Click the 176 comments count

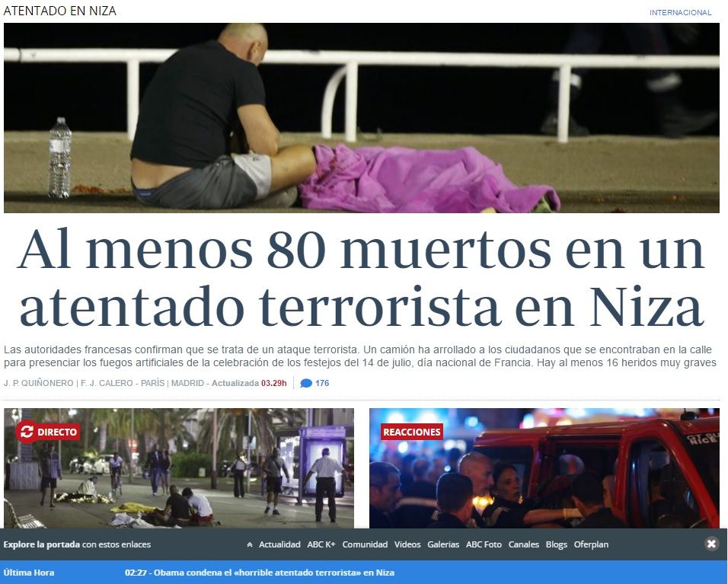pos(322,383)
